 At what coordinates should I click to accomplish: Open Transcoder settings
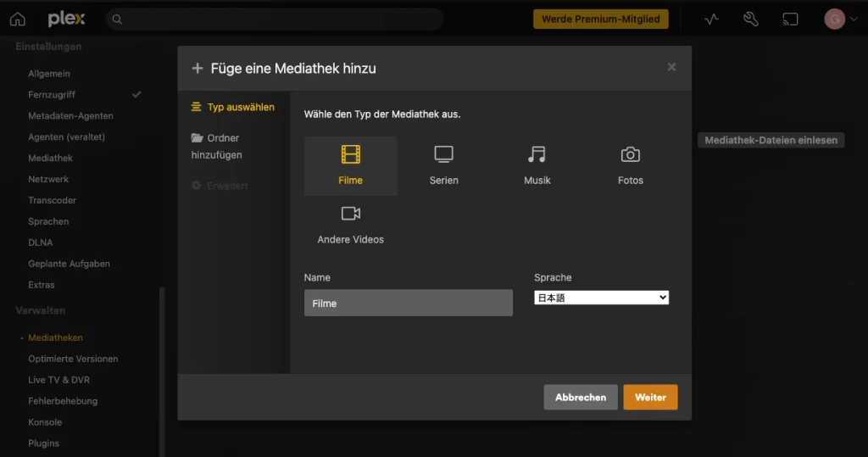click(52, 200)
